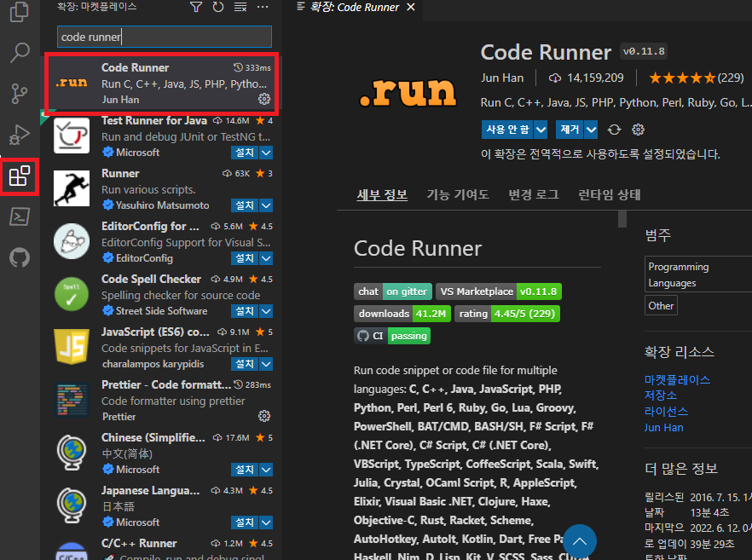Image resolution: width=752 pixels, height=560 pixels.
Task: Select the Japanese Language Pack entry
Action: pos(162,505)
